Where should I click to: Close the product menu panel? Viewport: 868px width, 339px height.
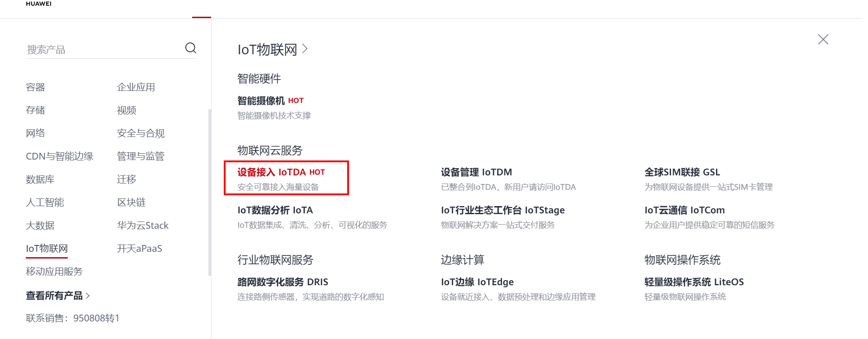[x=823, y=39]
